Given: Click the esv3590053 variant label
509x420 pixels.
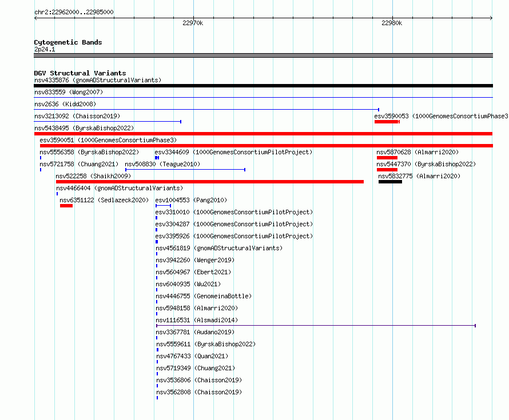Looking at the screenshot, I should pyautogui.click(x=441, y=116).
